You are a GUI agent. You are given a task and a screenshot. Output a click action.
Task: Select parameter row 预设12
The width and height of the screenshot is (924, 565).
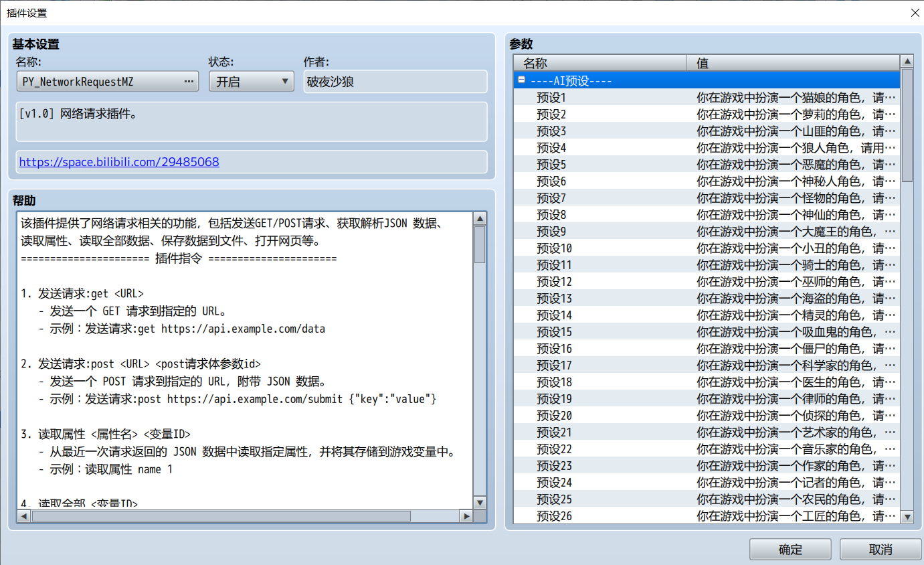click(707, 281)
